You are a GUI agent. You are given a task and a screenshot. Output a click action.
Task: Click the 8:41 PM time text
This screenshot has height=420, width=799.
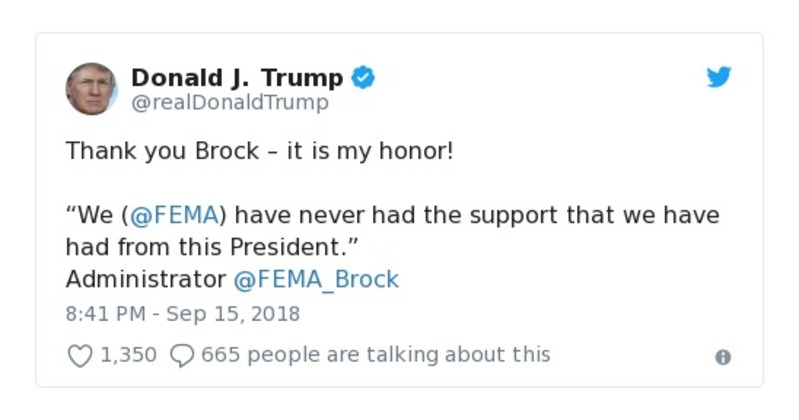[x=103, y=313]
